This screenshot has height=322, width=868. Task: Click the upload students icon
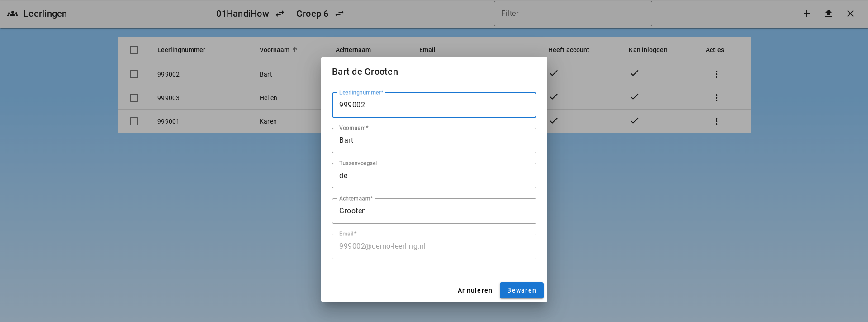(828, 14)
